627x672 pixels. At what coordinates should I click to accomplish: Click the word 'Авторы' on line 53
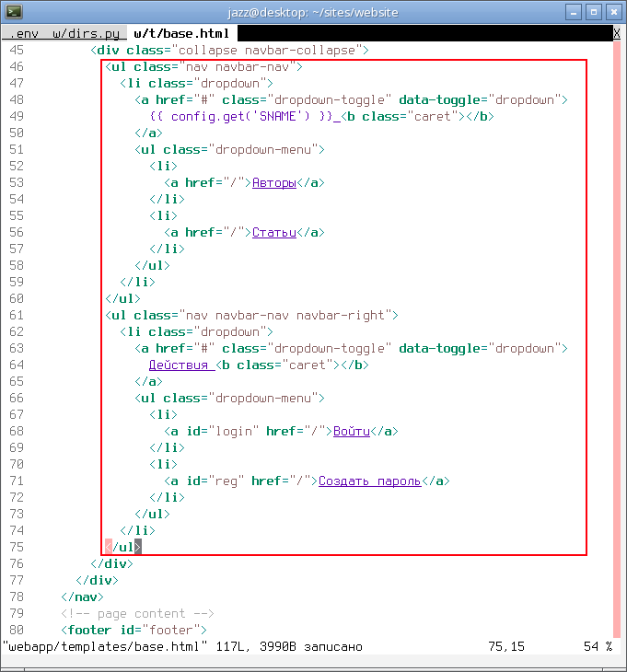point(274,183)
